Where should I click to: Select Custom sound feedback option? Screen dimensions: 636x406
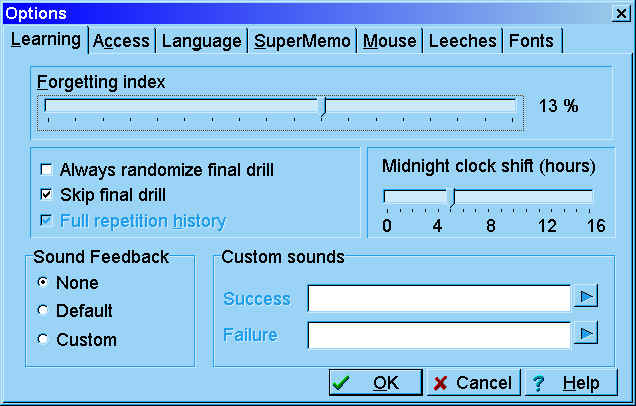point(43,339)
